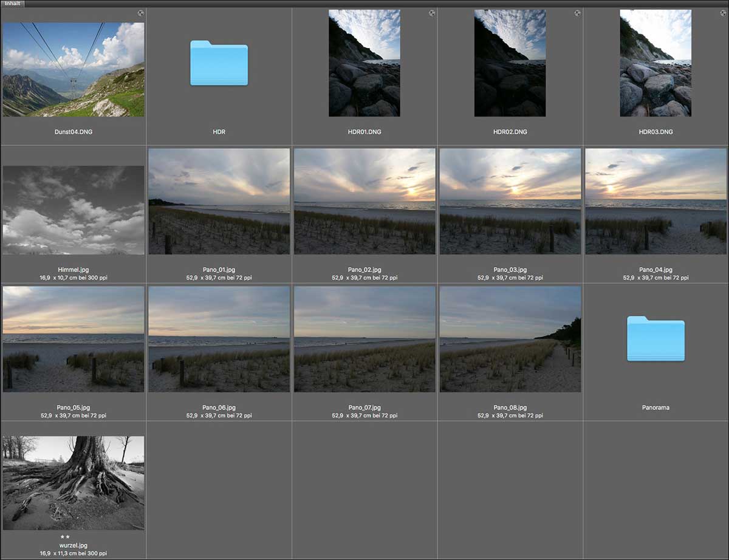Click the two-star rating on wurzel.jpg
The image size is (729, 560).
click(73, 537)
